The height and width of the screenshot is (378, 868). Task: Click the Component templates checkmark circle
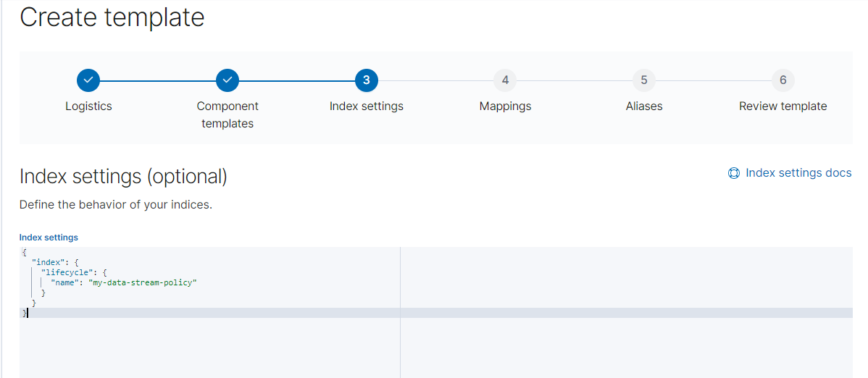(x=227, y=80)
